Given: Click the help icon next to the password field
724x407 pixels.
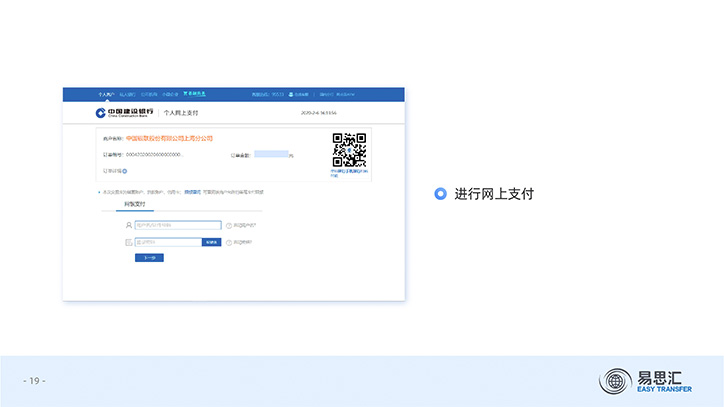Looking at the screenshot, I should [228, 242].
